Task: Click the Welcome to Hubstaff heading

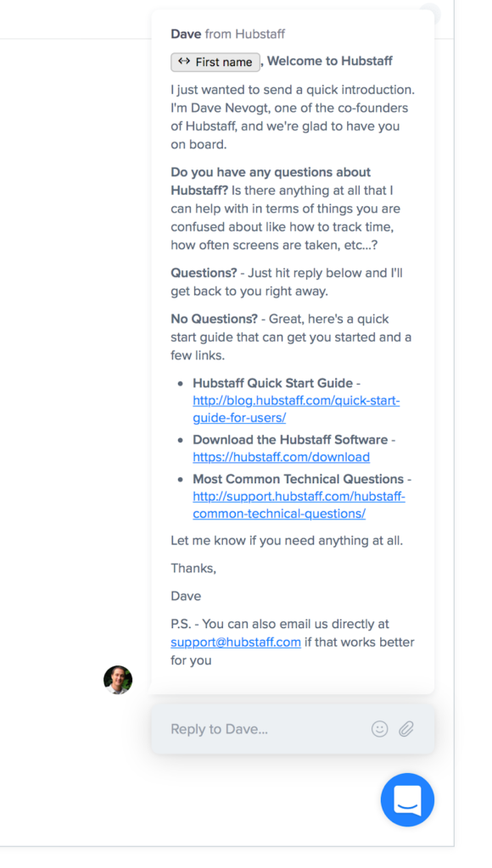Action: 330,61
